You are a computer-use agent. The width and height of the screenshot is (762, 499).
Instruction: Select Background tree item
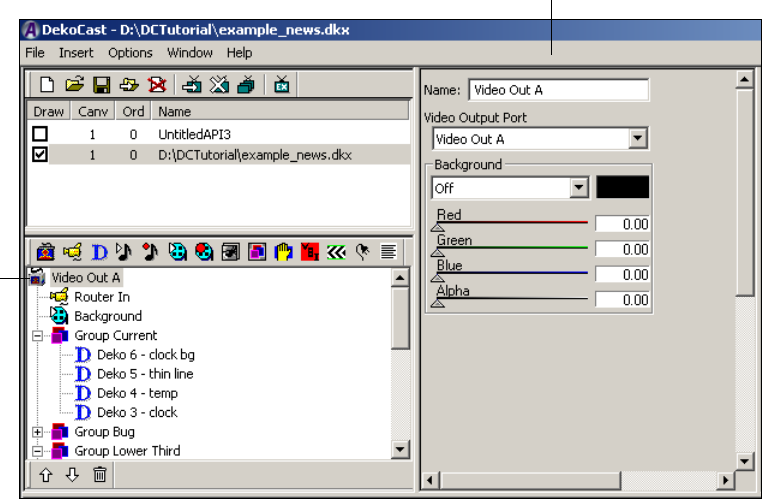[x=108, y=316]
